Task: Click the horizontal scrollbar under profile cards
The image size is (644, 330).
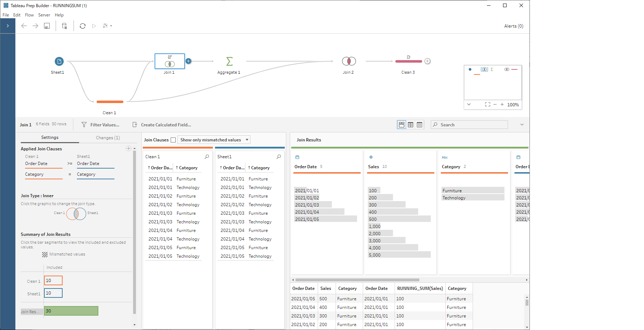Action: [x=357, y=280]
